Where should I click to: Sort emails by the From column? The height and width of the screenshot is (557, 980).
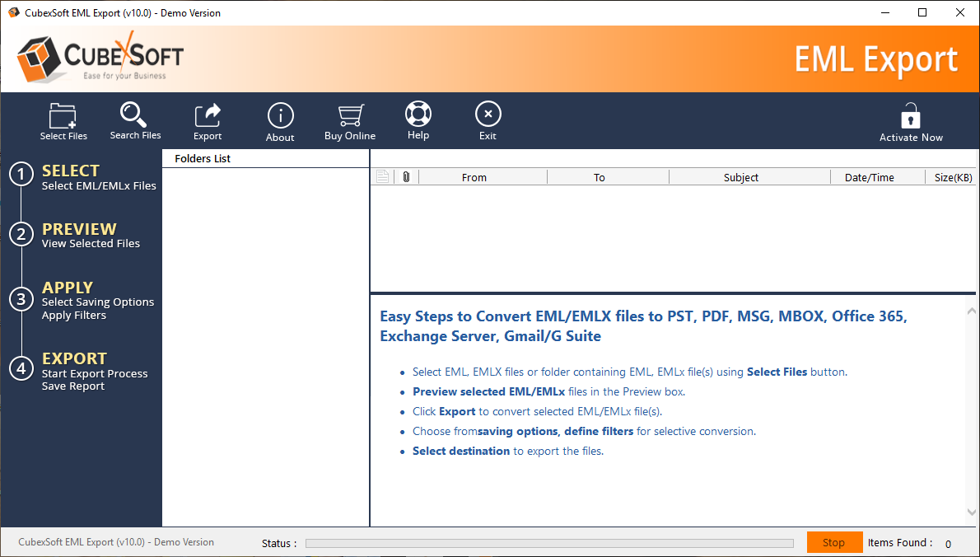[474, 177]
